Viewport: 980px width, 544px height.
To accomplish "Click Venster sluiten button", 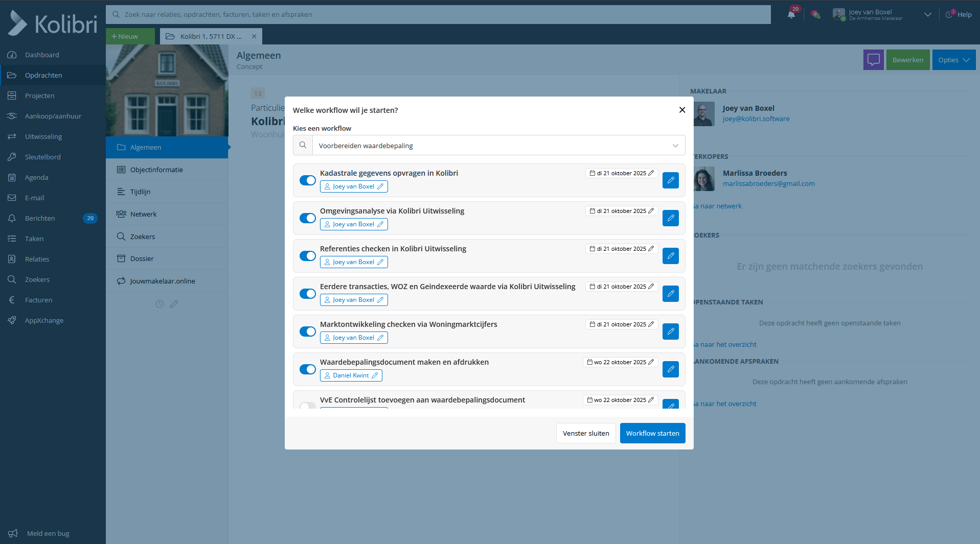I will (586, 433).
